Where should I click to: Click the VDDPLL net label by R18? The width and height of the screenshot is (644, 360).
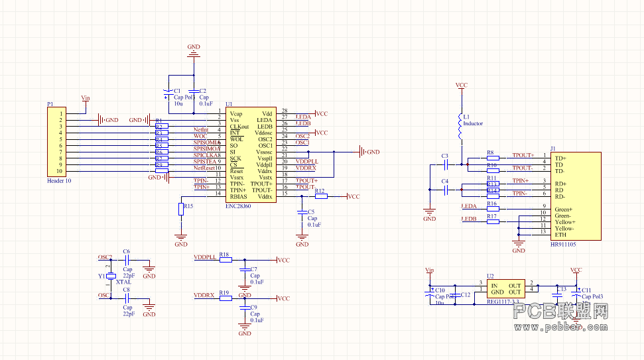205,257
